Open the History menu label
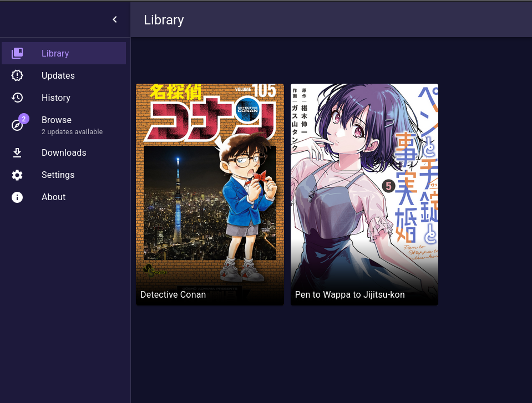The width and height of the screenshot is (532, 403). (x=55, y=98)
